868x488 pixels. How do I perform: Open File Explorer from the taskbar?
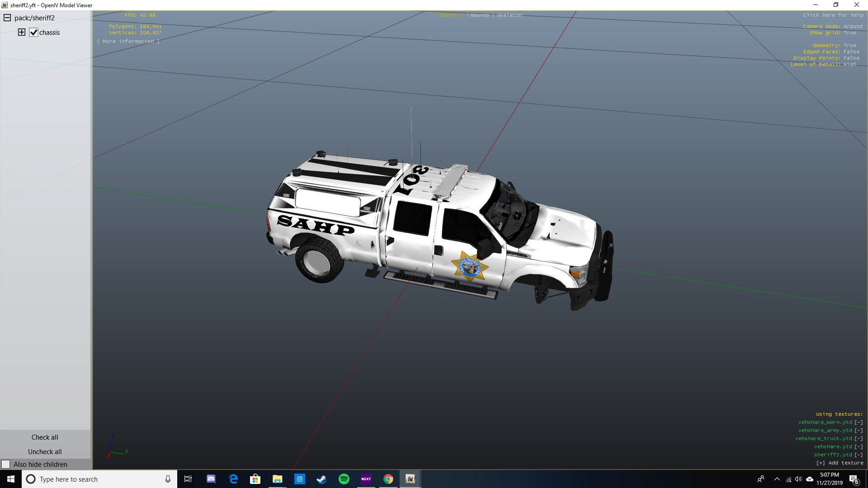click(x=277, y=479)
